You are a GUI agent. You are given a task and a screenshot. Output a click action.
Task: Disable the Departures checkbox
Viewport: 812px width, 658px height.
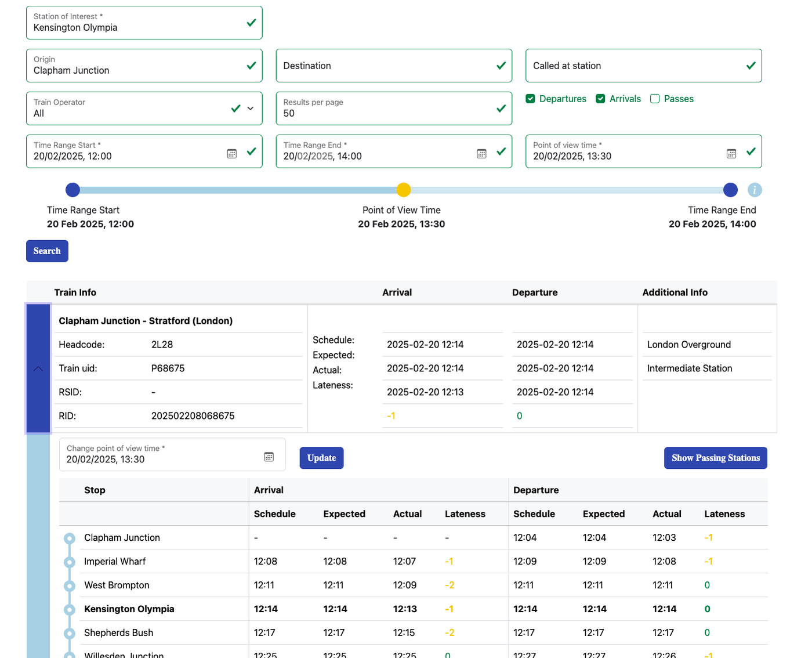click(530, 99)
